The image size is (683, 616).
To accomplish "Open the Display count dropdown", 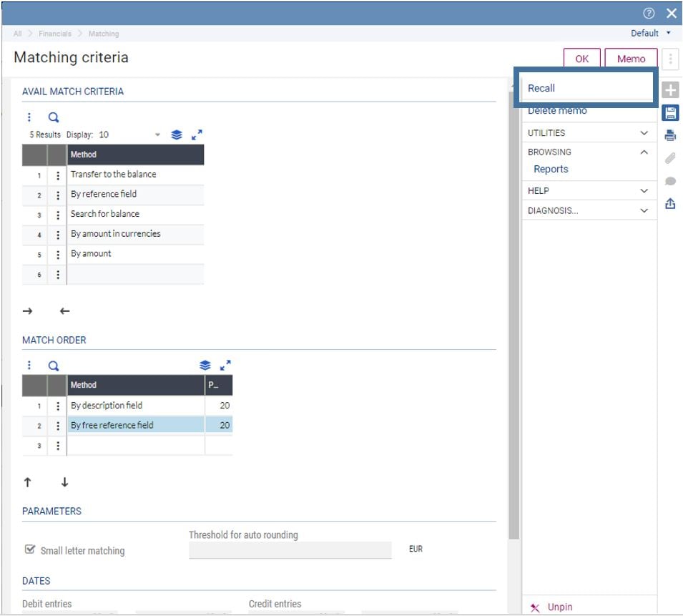I will (157, 135).
